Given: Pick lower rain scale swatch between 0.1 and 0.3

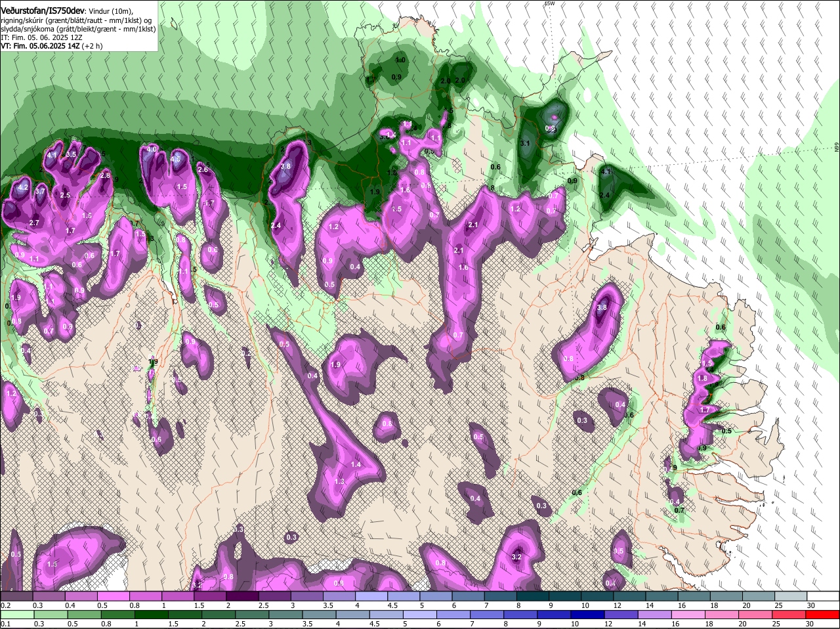Looking at the screenshot, I should (18, 614).
